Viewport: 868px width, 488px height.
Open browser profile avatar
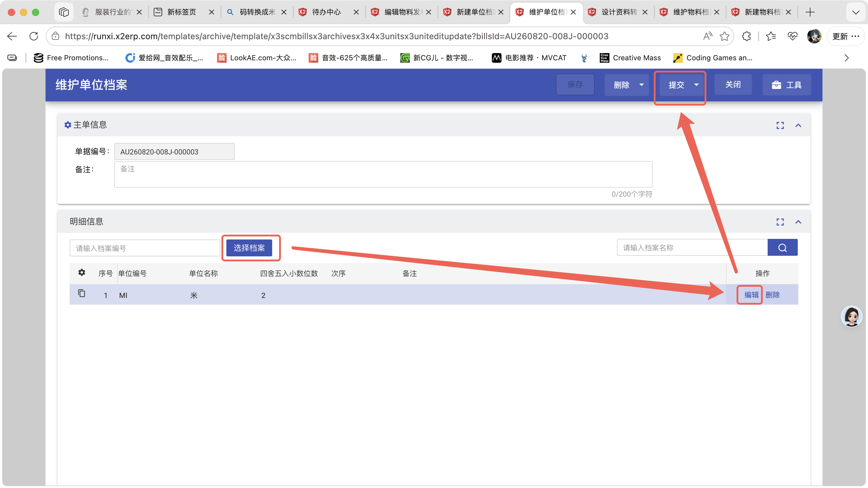(x=814, y=36)
